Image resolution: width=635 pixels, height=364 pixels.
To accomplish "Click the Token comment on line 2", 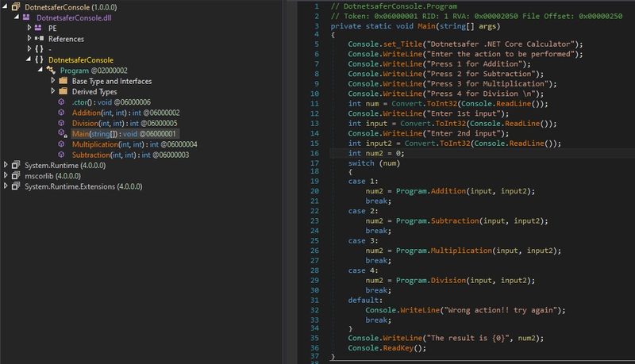I will (x=477, y=16).
